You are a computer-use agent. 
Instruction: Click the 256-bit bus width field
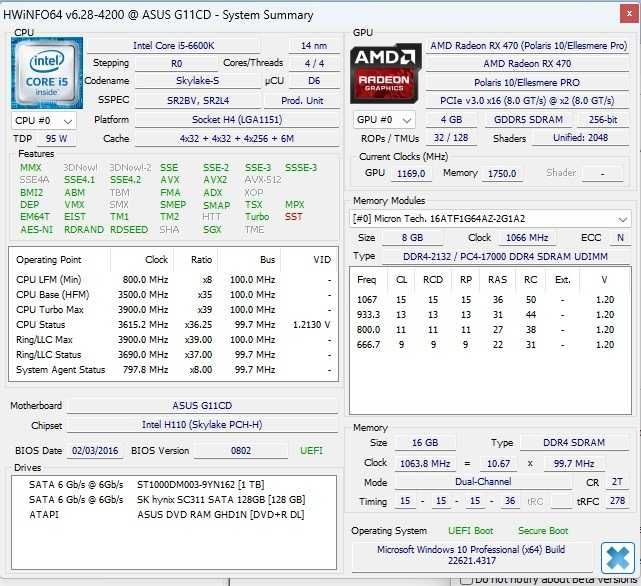tap(603, 120)
